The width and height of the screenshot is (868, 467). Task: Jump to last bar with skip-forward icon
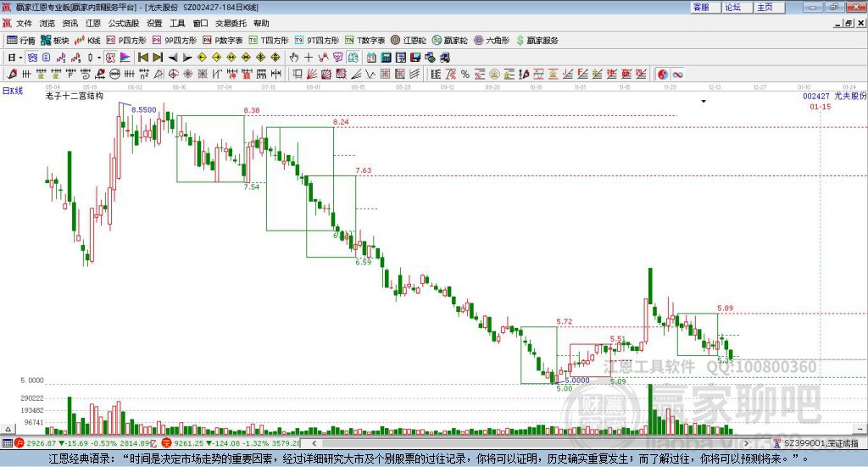click(x=158, y=58)
